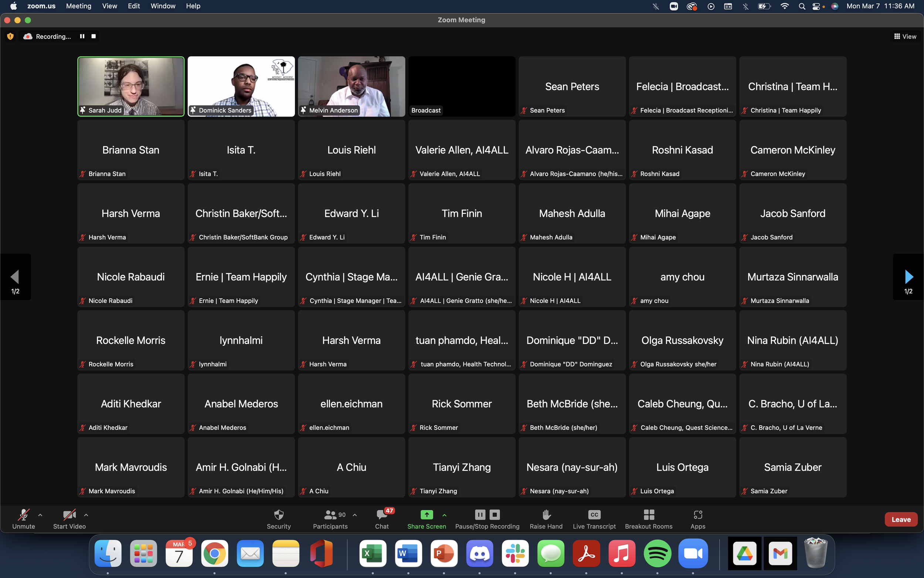Expand the Share Screen options arrow

(x=444, y=515)
